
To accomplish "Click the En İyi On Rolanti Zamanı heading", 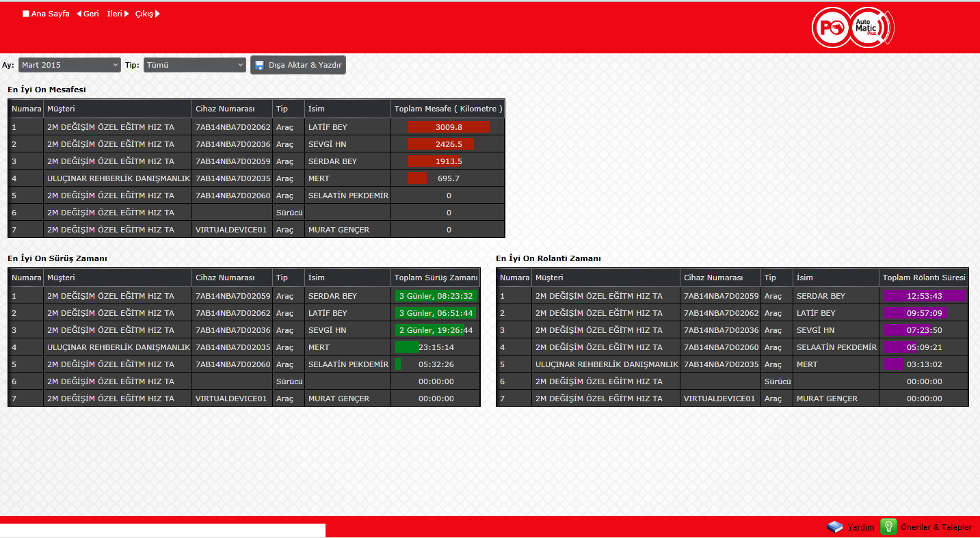I will pos(548,258).
